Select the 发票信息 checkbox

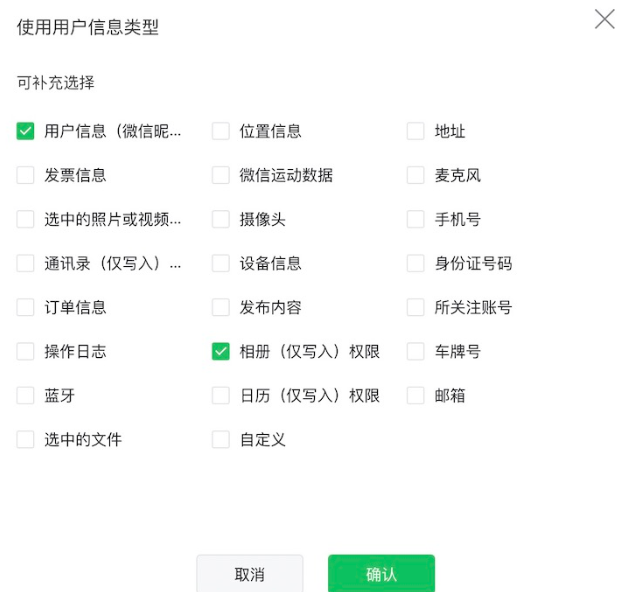[x=26, y=175]
